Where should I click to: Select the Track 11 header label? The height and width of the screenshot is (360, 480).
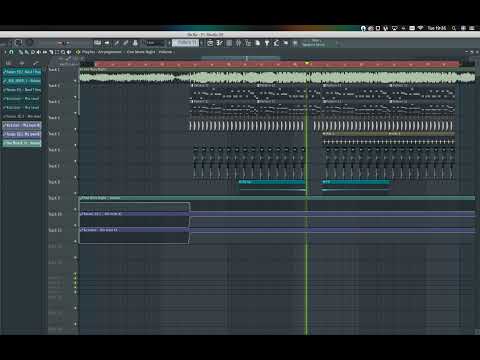pos(55,230)
